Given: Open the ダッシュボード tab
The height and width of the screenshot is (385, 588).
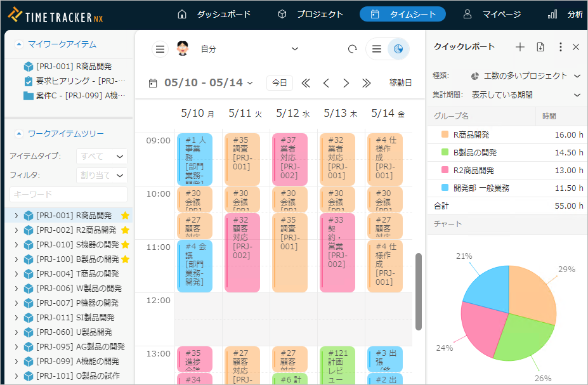Looking at the screenshot, I should point(214,14).
